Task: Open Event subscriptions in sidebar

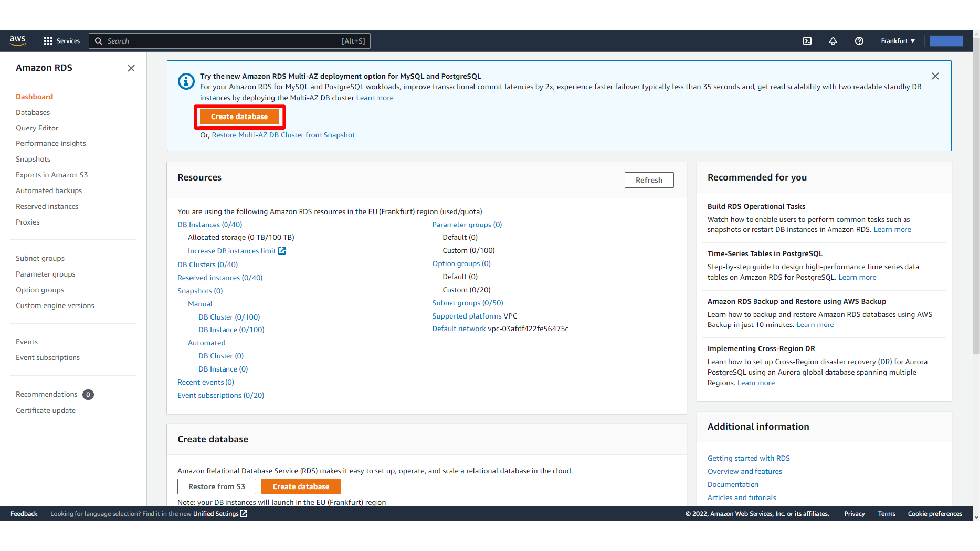Action: click(x=48, y=358)
